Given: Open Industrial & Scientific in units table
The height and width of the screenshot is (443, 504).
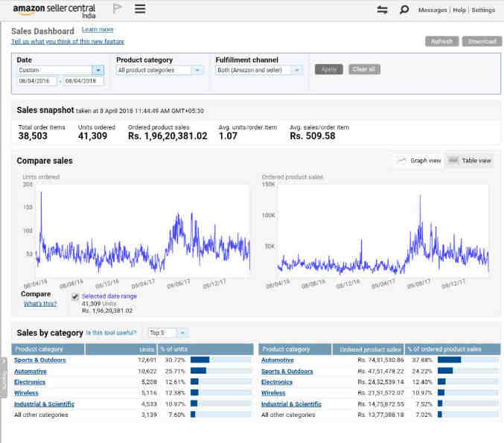Looking at the screenshot, I should coord(44,404).
